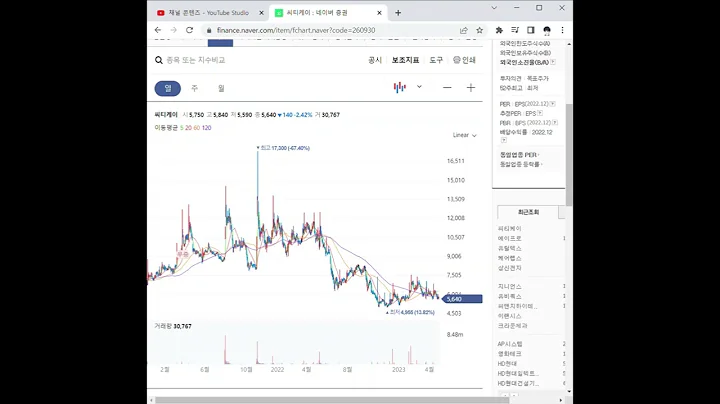
Task: Open 지니언스 in recent list
Action: click(x=510, y=286)
